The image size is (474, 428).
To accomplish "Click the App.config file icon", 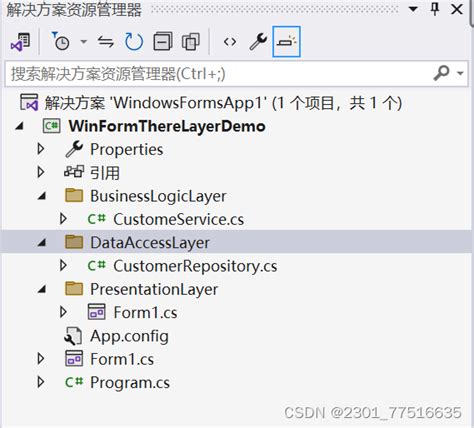I will [x=73, y=336].
